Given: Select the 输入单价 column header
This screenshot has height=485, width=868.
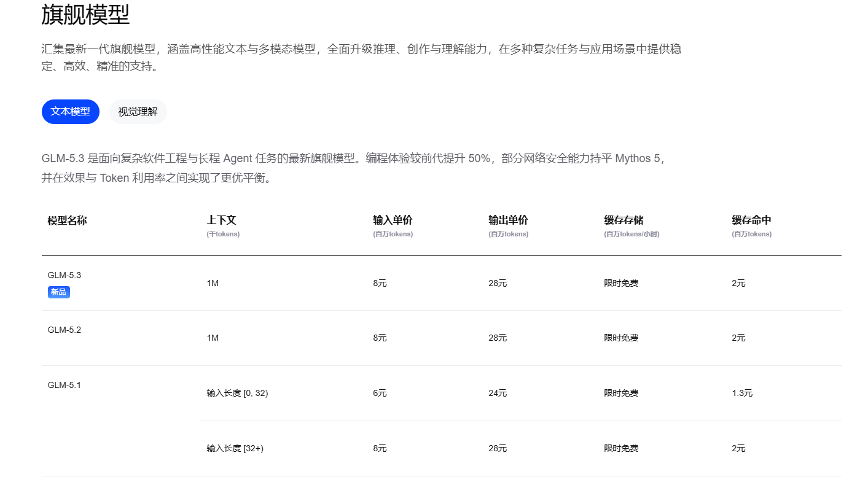Looking at the screenshot, I should [x=393, y=220].
